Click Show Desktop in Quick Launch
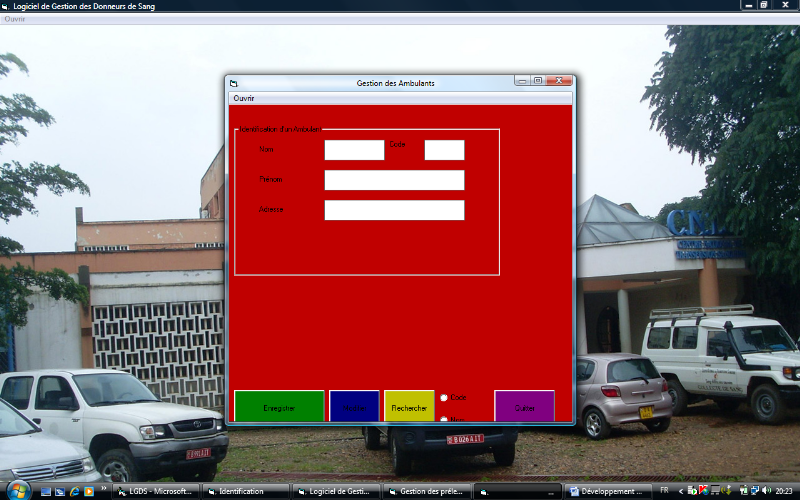The height and width of the screenshot is (500, 800). pyautogui.click(x=45, y=491)
